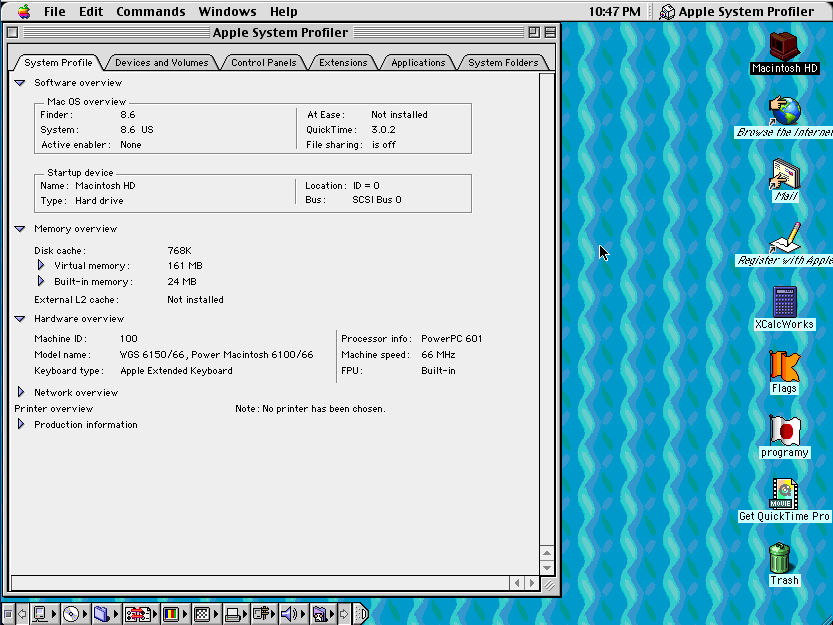This screenshot has width=833, height=625.
Task: Click the profiler window close box
Action: [13, 32]
